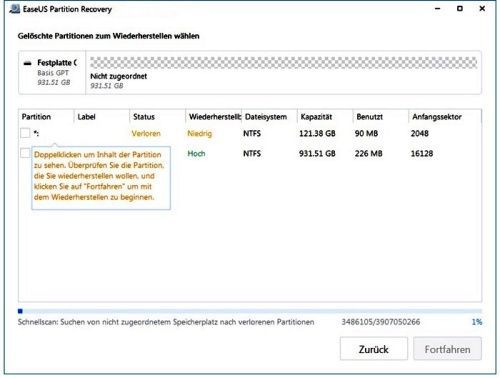Image resolution: width=500 pixels, height=378 pixels.
Task: Collapse the Festplatte disk entry
Action: (27, 63)
